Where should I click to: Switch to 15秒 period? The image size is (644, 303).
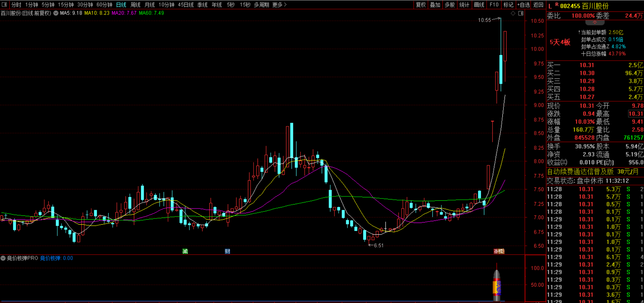pos(245,5)
